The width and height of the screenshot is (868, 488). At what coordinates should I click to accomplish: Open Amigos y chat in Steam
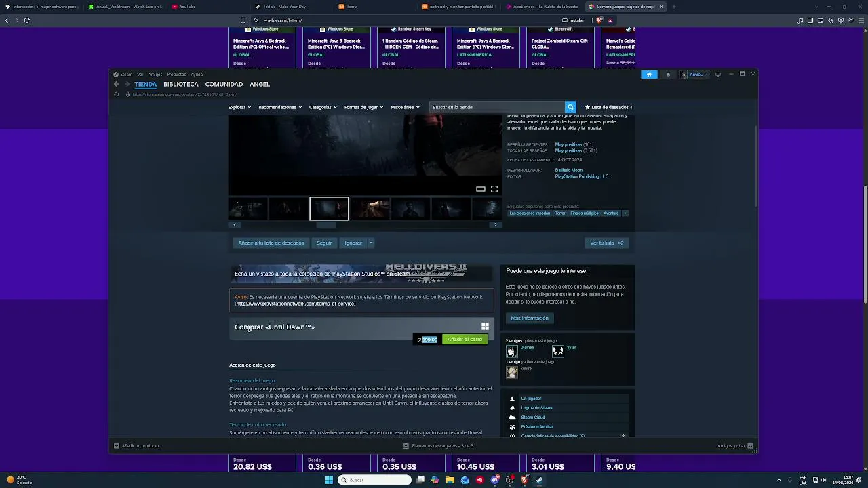[x=735, y=445]
